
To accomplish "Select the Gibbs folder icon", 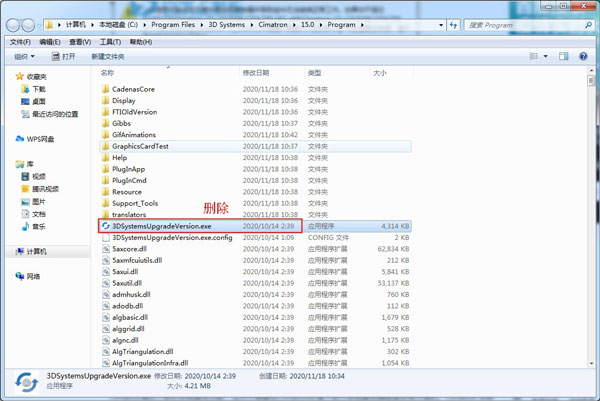I will coord(106,123).
